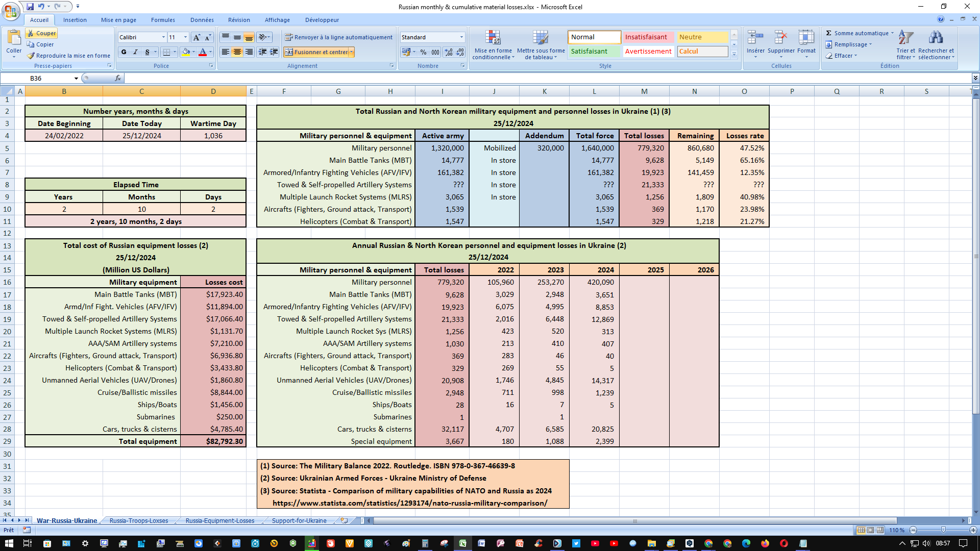
Task: Open Police dialog launcher
Action: coord(211,66)
